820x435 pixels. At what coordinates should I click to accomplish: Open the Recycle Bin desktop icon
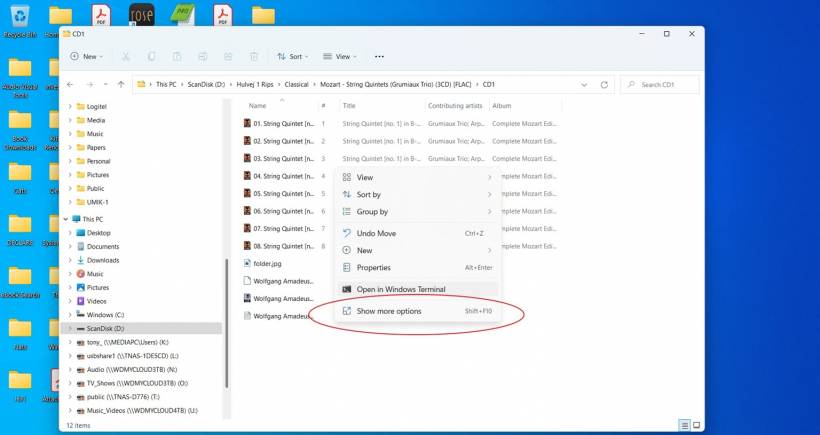click(20, 22)
